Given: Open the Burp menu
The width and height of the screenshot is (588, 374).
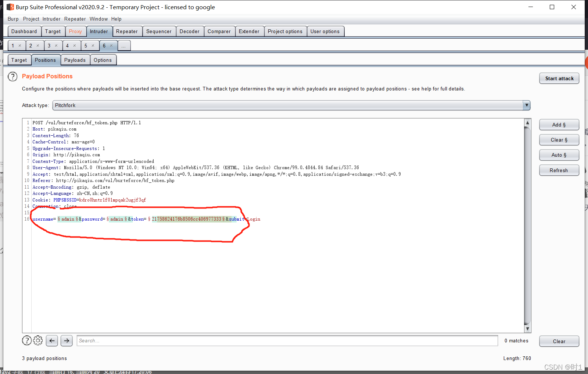Looking at the screenshot, I should (13, 19).
